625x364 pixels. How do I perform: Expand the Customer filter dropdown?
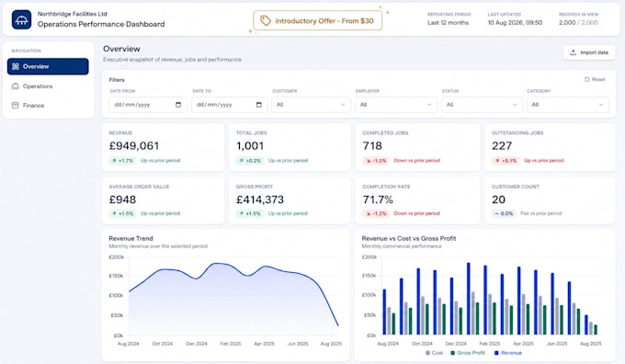(x=311, y=105)
